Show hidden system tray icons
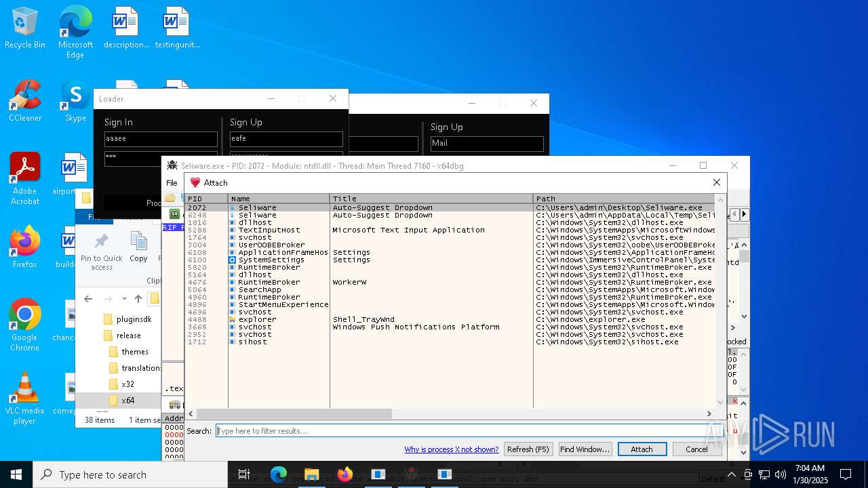Viewport: 868px width, 488px height. pos(732,474)
